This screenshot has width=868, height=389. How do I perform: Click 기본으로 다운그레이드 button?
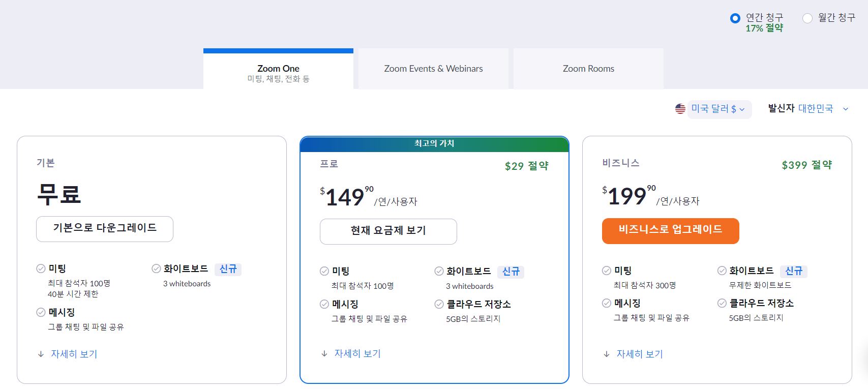(x=105, y=229)
